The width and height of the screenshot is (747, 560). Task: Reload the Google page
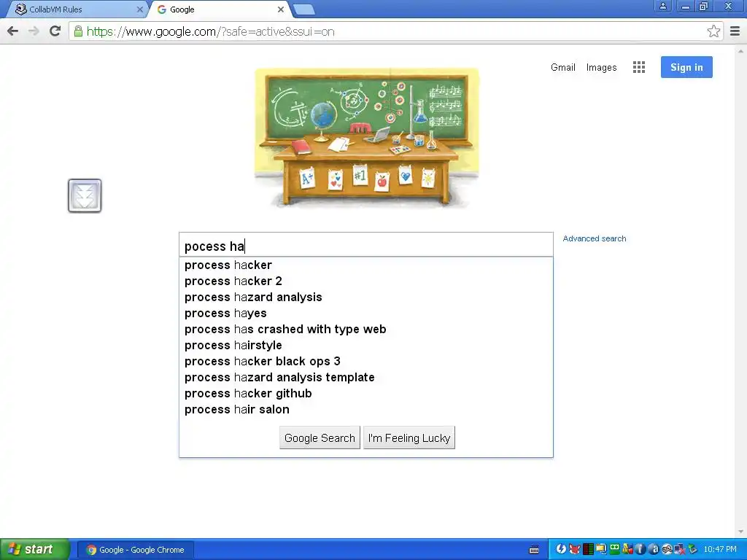(x=55, y=31)
